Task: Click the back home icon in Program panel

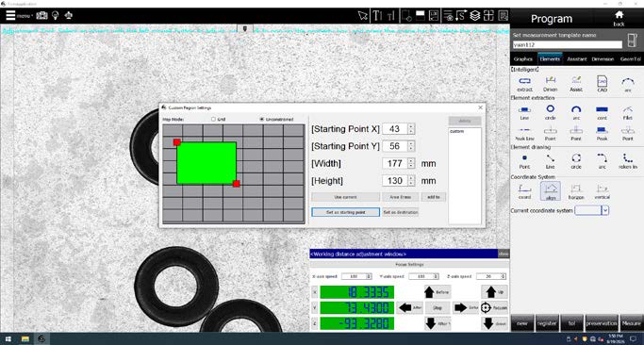Action: click(619, 18)
